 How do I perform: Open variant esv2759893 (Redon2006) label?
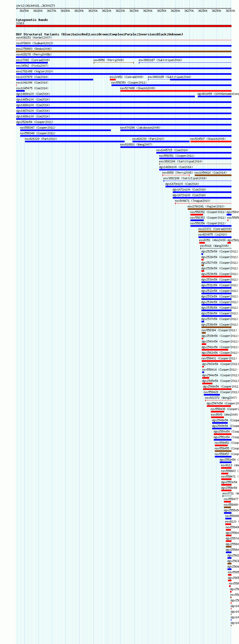pyautogui.click(x=34, y=49)
